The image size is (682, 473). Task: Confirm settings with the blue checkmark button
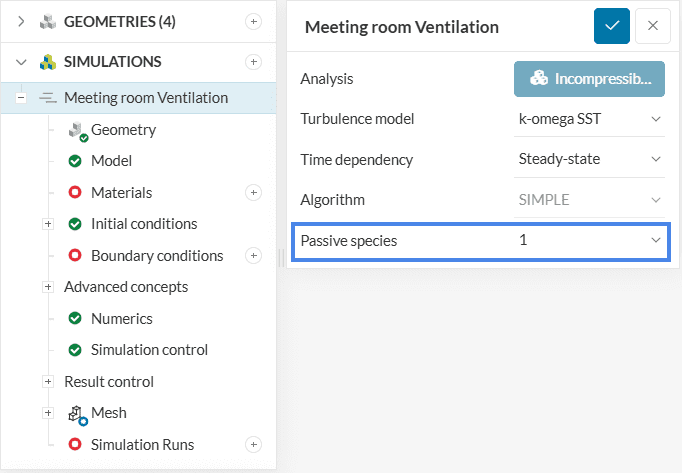[x=611, y=26]
